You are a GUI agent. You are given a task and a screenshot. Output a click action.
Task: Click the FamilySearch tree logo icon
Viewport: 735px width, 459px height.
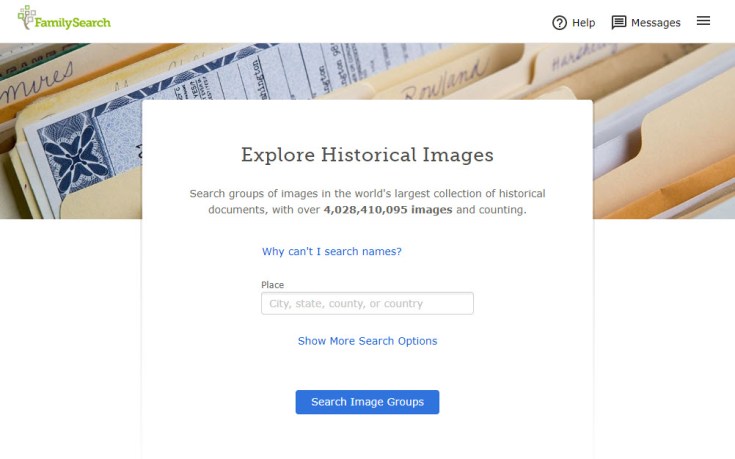pos(26,17)
